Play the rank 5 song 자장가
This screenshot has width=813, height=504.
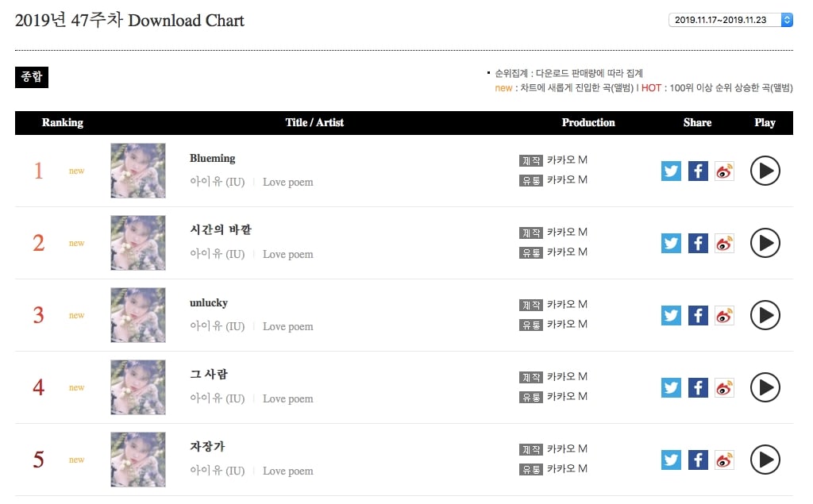coord(765,460)
